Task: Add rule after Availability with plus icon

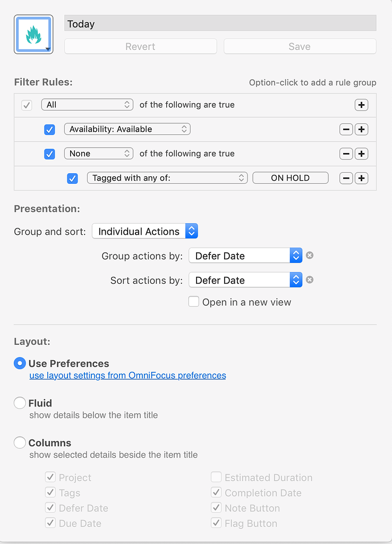Action: (361, 129)
